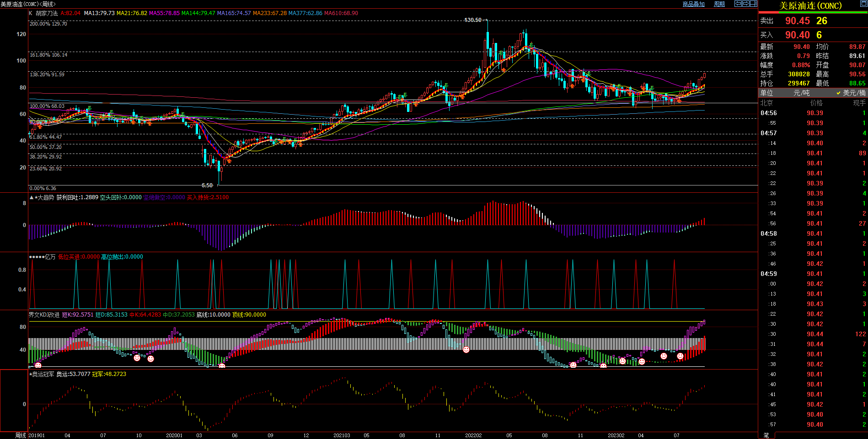Open 周线 period selector at bottom left
The height and width of the screenshot is (439, 868).
point(21,435)
